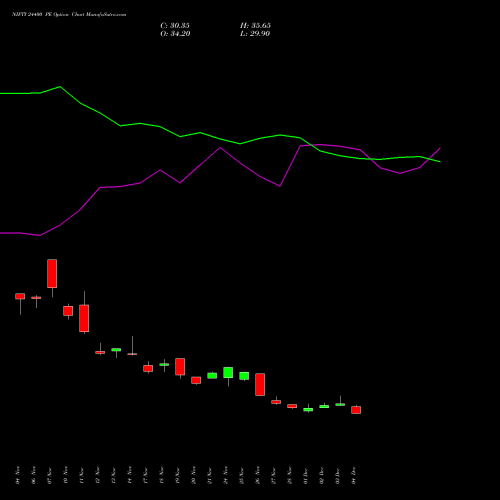The image size is (500, 500).
Task: Click the 11 Nov date label
Action: (82, 475)
